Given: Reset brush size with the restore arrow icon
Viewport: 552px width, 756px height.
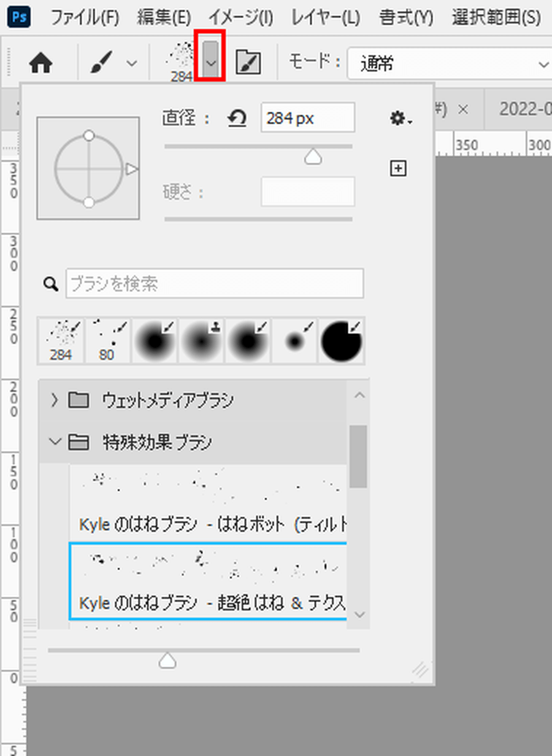Looking at the screenshot, I should (x=237, y=117).
